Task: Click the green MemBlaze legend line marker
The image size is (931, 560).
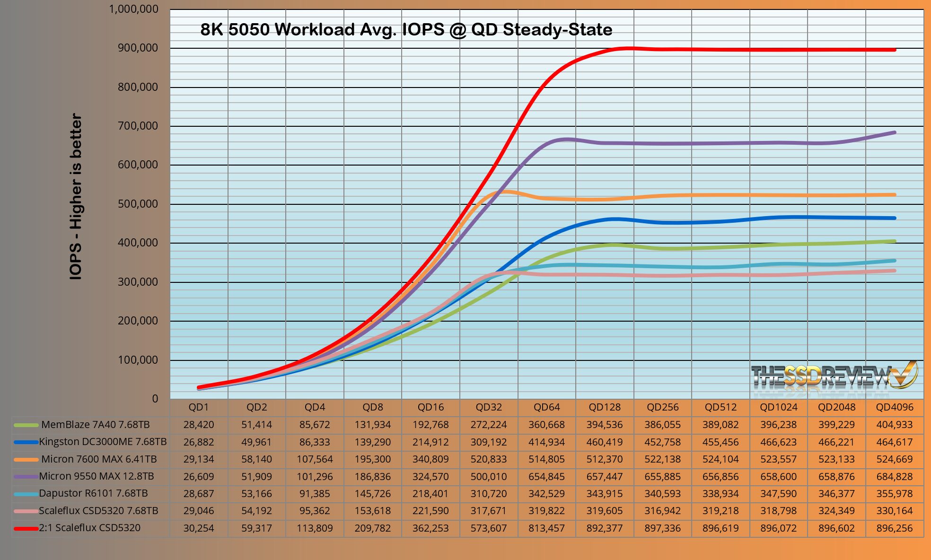Action: [x=26, y=425]
